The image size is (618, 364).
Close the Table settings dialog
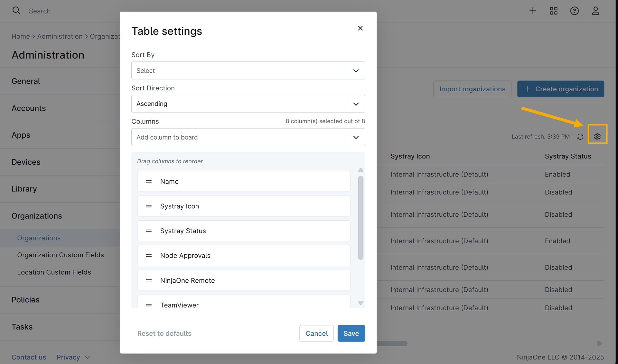tap(360, 28)
